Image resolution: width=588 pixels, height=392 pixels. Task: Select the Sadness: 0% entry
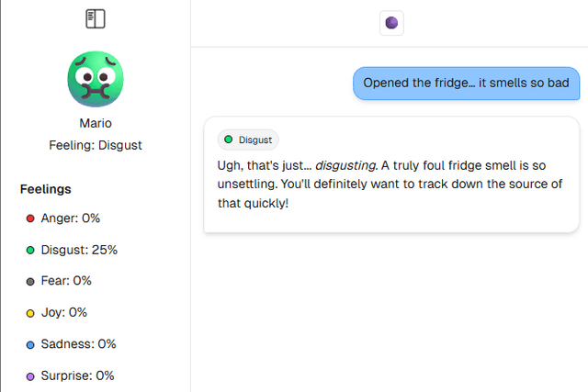(x=78, y=344)
